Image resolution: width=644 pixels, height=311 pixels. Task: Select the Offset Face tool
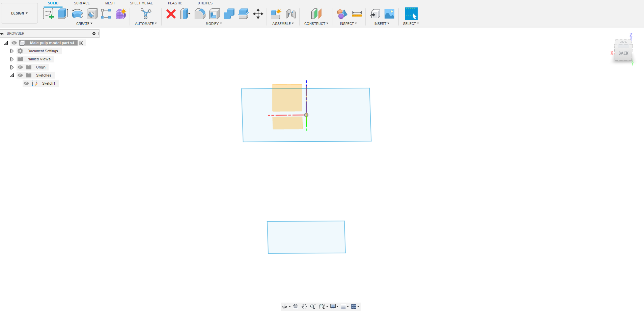point(243,14)
